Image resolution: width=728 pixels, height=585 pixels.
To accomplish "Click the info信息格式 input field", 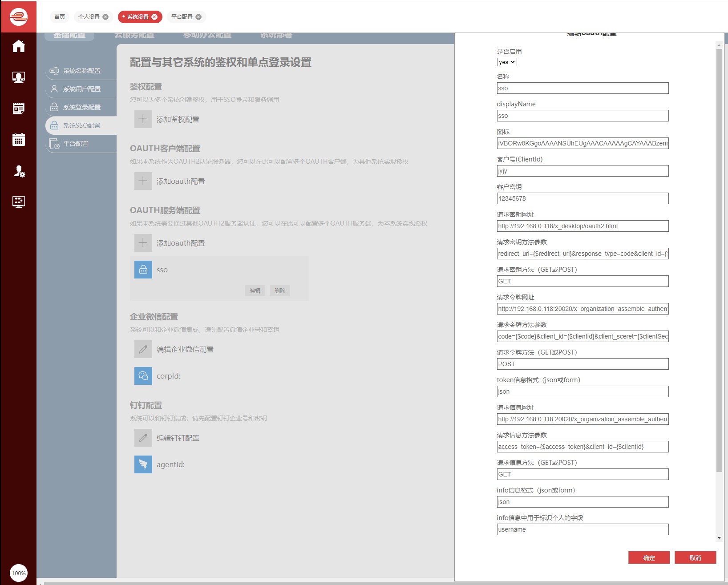I will [x=582, y=502].
